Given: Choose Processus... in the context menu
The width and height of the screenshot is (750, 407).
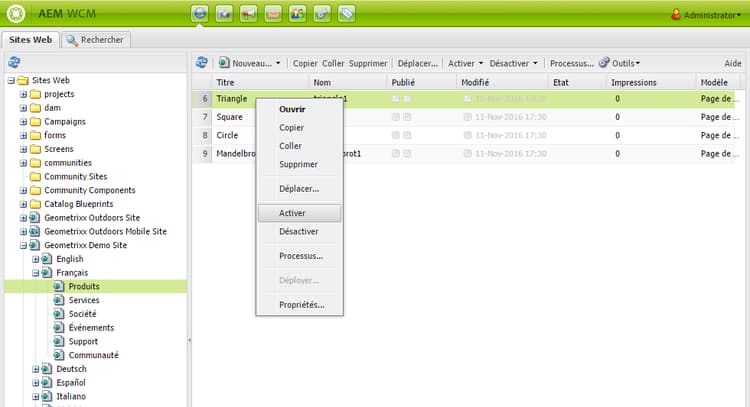Looking at the screenshot, I should click(x=299, y=256).
